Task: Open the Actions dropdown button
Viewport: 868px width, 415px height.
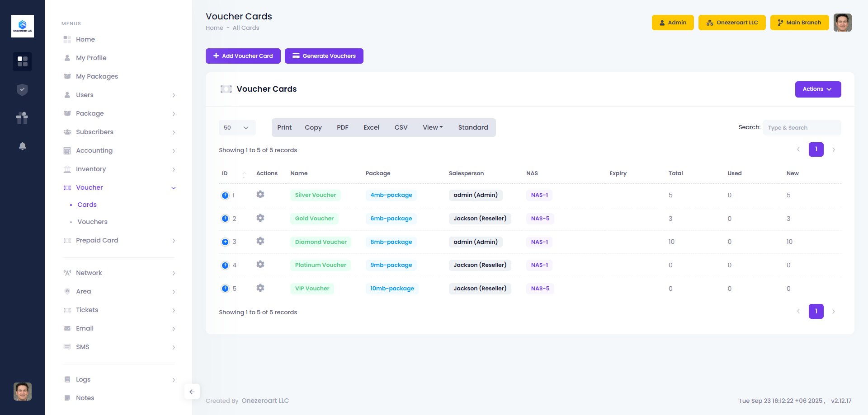Action: [x=817, y=89]
